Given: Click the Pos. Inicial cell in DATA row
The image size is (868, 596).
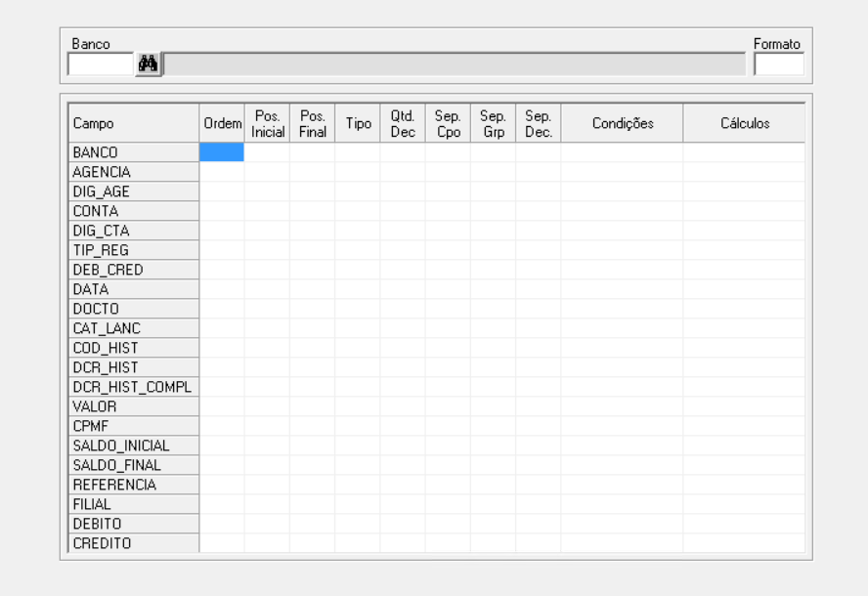Looking at the screenshot, I should (268, 289).
